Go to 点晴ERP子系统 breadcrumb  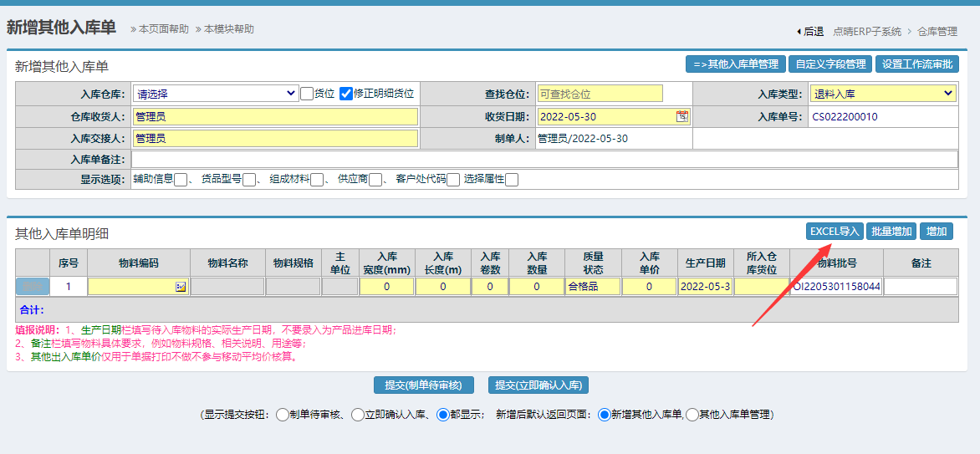click(x=867, y=32)
